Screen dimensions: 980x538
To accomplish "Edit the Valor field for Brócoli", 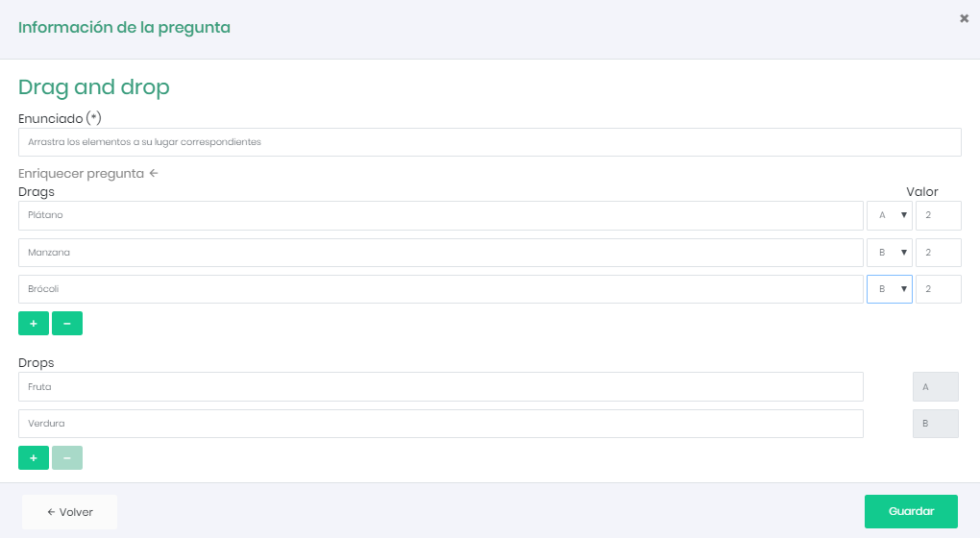I will 938,289.
